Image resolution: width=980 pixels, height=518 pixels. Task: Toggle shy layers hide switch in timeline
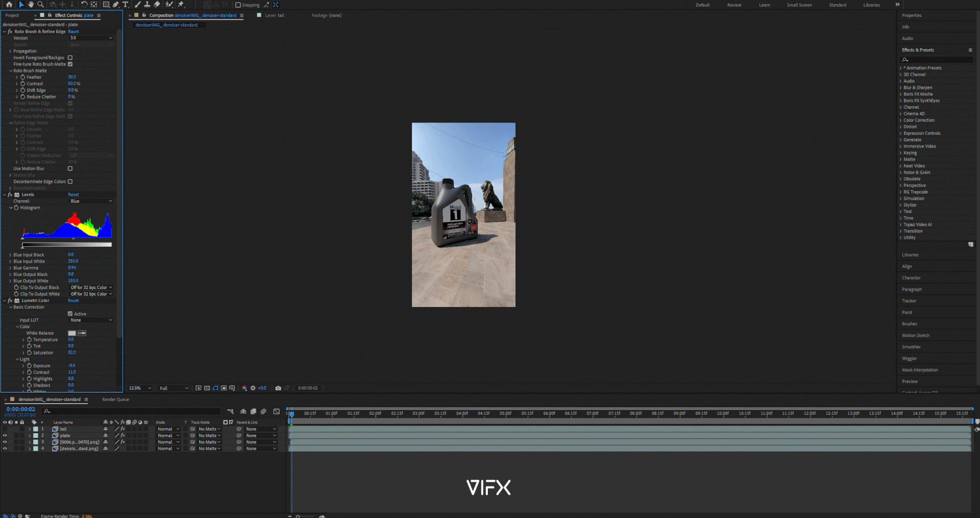pyautogui.click(x=243, y=411)
